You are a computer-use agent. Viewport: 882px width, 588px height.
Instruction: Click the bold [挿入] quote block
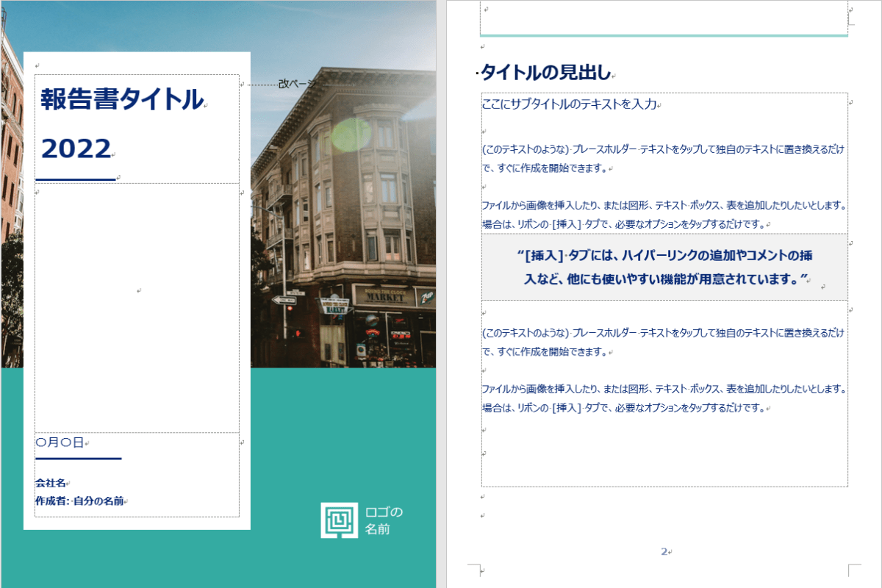(x=664, y=267)
